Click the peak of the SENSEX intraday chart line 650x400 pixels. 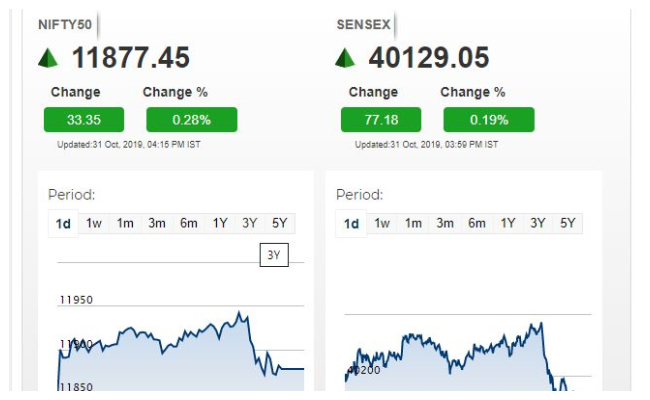[541, 324]
